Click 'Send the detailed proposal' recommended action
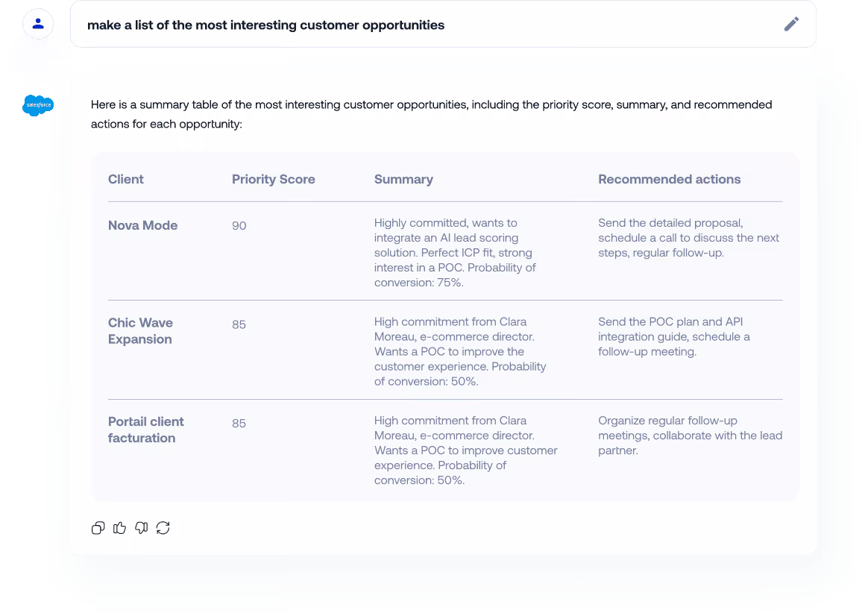The height and width of the screenshot is (616, 868). coord(688,237)
